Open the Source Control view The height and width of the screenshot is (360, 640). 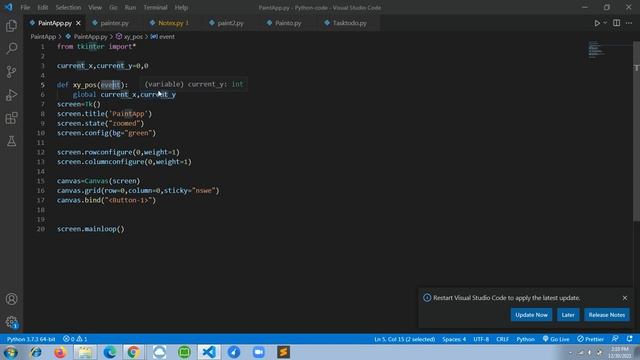pyautogui.click(x=11, y=72)
